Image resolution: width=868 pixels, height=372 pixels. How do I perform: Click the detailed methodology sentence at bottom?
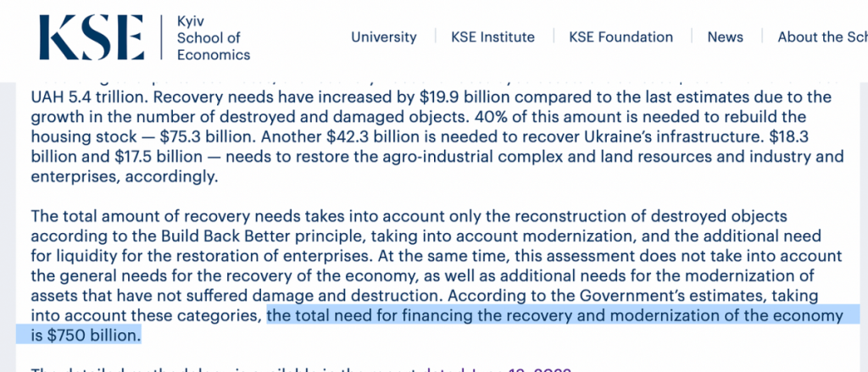pyautogui.click(x=301, y=369)
